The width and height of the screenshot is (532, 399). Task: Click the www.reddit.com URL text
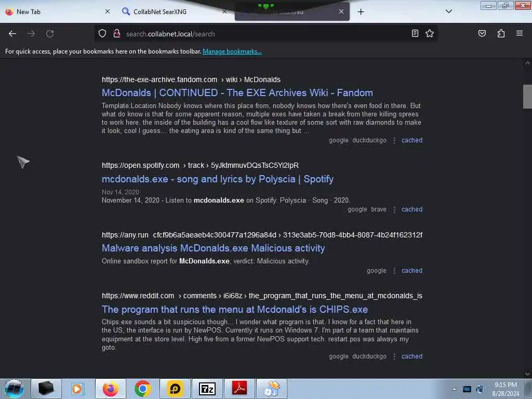click(138, 296)
